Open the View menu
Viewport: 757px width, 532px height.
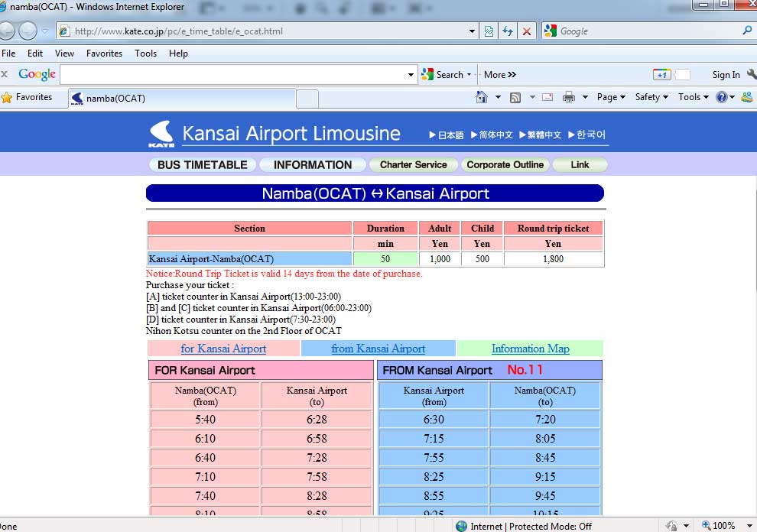(64, 53)
